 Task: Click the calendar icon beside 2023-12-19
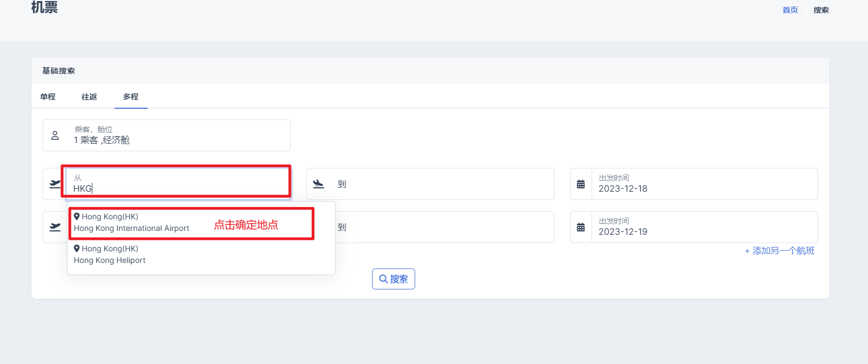[581, 227]
